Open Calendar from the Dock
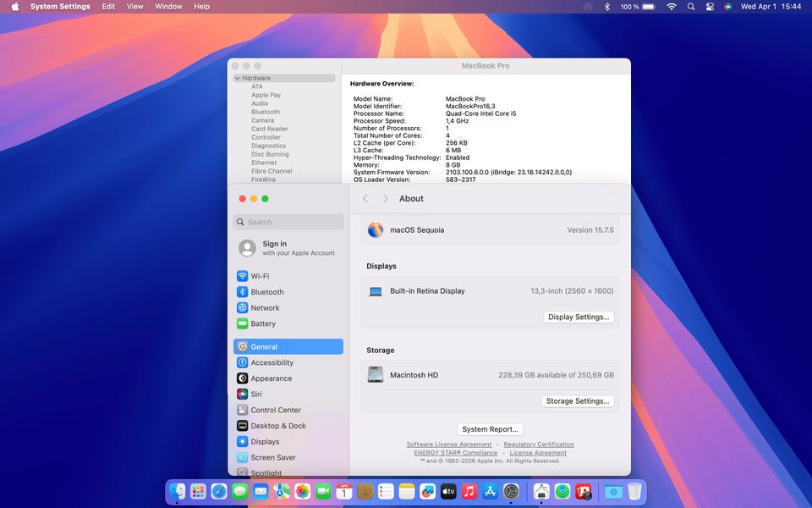The width and height of the screenshot is (812, 508). point(344,491)
